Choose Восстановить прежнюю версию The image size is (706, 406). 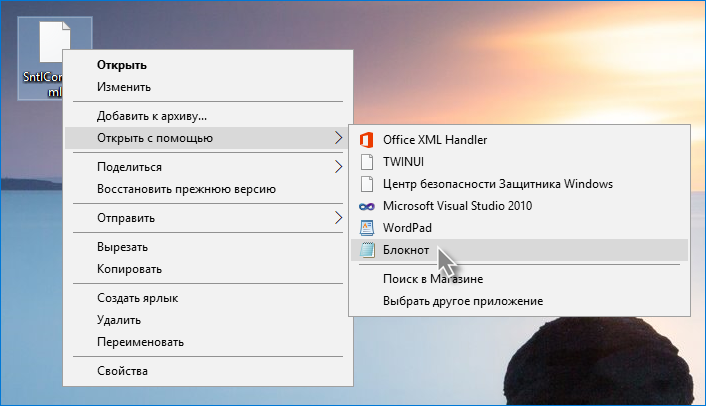208,189
